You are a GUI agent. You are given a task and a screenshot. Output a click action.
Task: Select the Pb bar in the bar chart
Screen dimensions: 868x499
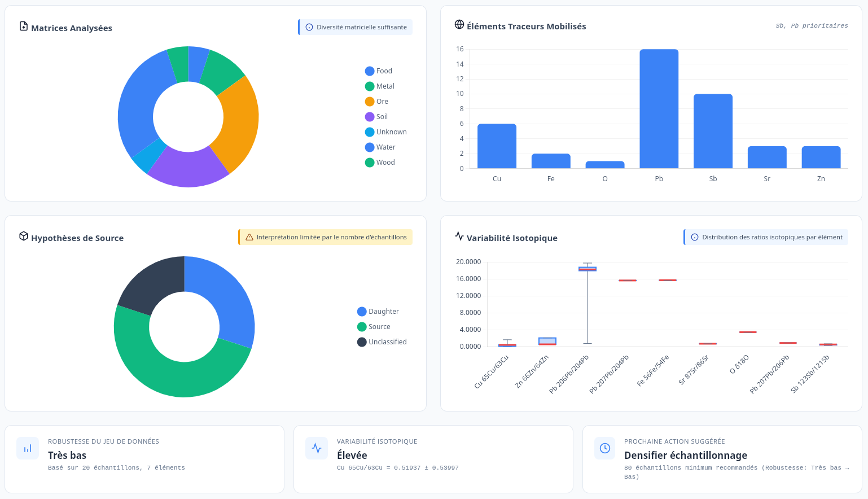[659, 108]
